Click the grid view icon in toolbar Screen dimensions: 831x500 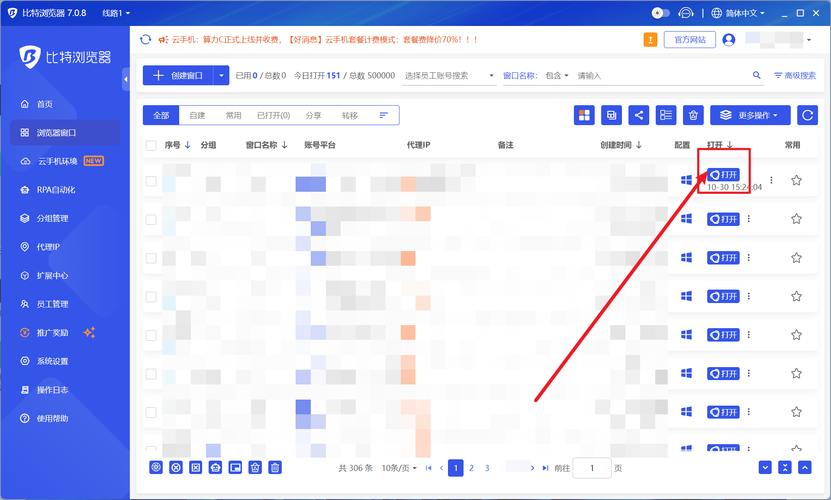click(x=584, y=115)
